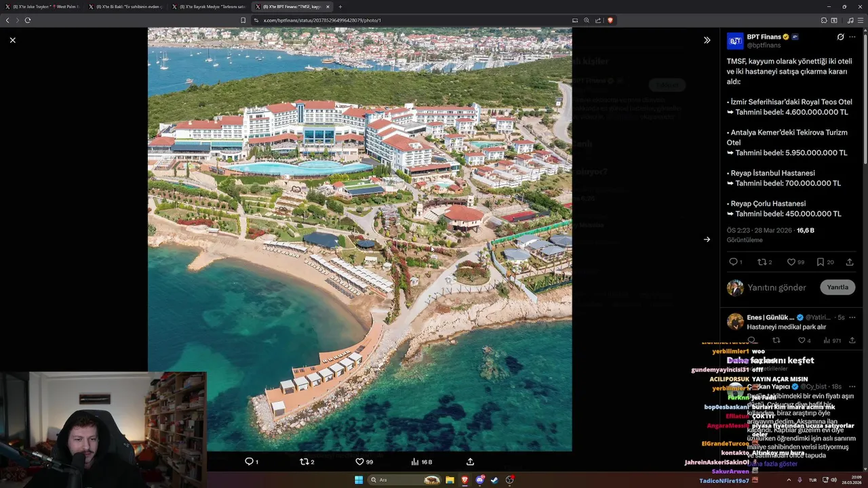Image resolution: width=868 pixels, height=488 pixels.
Task: Like heart icon below the photo
Action: point(364,462)
